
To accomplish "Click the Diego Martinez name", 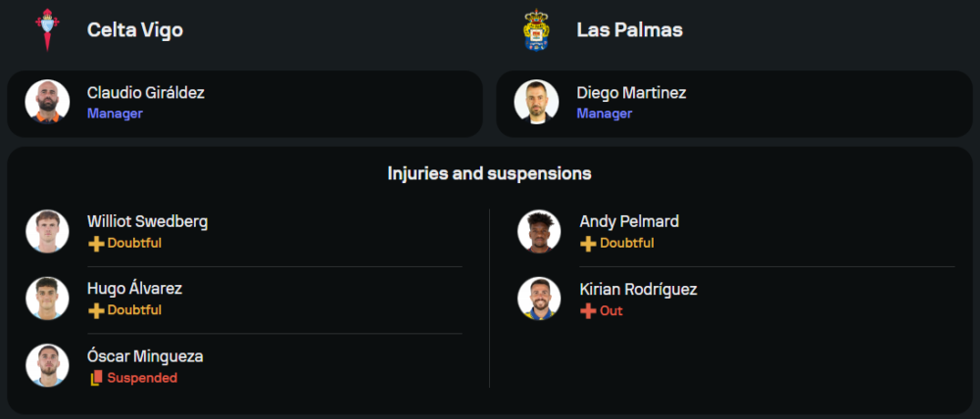I will (631, 93).
